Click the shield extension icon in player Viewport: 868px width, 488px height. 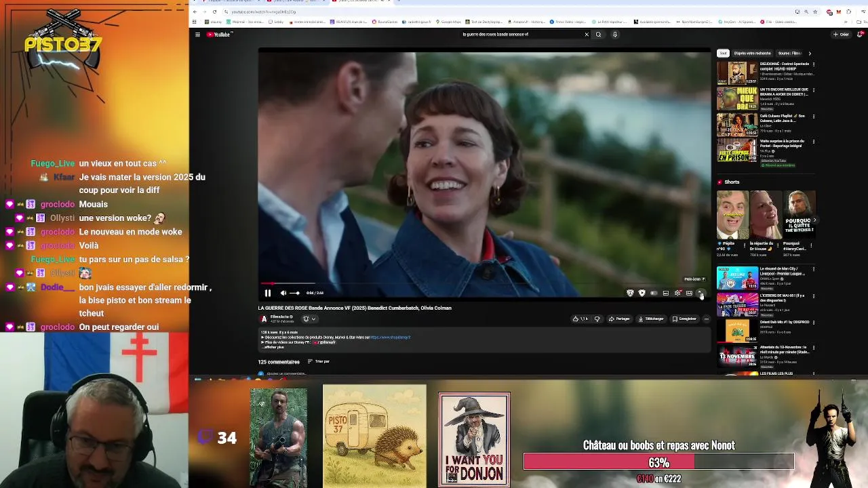coord(630,293)
